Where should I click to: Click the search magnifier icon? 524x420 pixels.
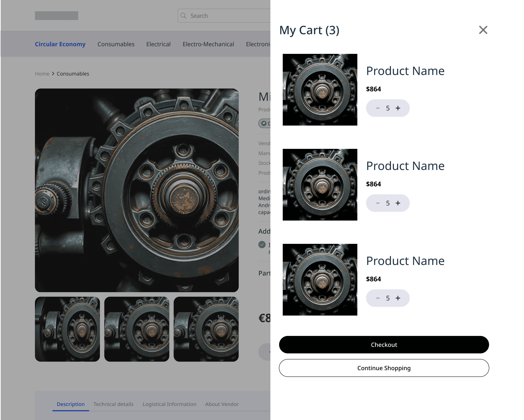(184, 16)
